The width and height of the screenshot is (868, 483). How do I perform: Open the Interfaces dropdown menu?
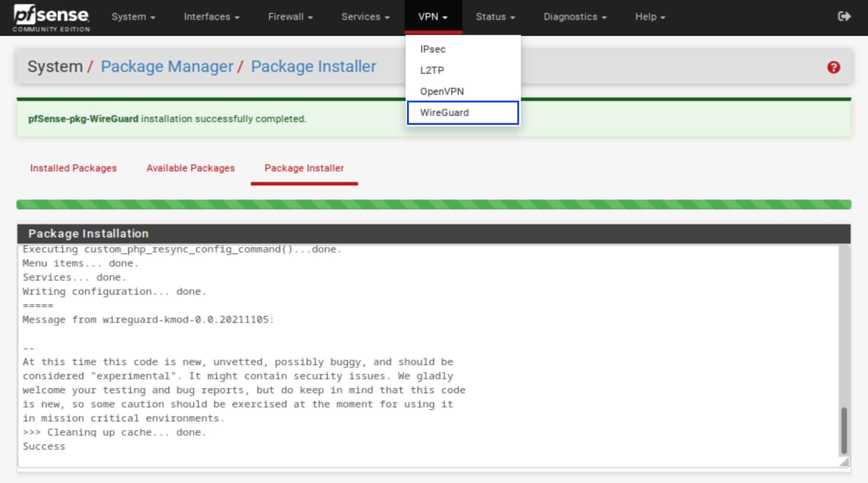[212, 17]
